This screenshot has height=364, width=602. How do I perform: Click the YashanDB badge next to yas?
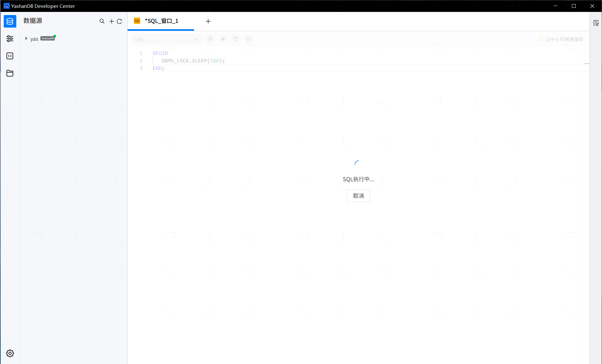click(x=48, y=39)
